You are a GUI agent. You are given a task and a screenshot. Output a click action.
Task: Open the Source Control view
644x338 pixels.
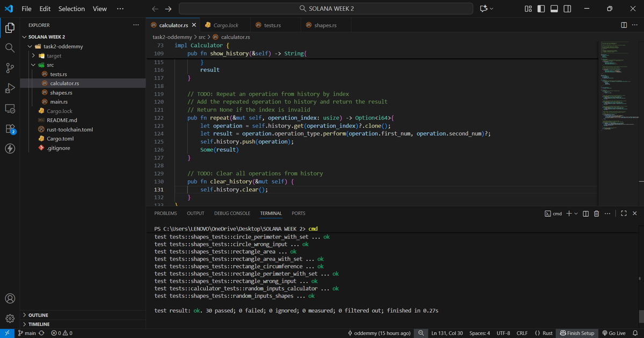[10, 68]
